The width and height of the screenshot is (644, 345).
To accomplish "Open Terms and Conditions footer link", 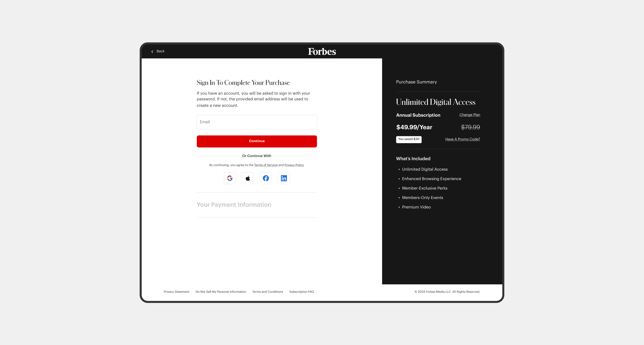I will [x=268, y=292].
